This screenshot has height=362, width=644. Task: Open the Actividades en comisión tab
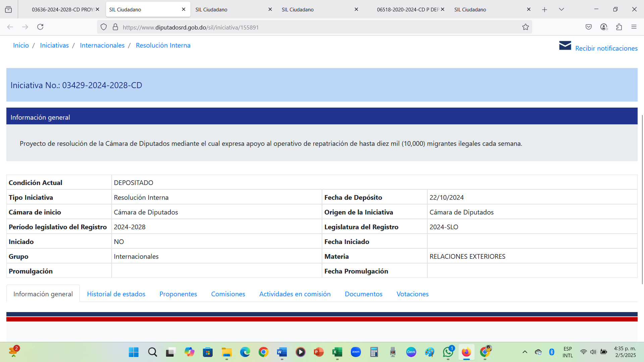(x=295, y=294)
